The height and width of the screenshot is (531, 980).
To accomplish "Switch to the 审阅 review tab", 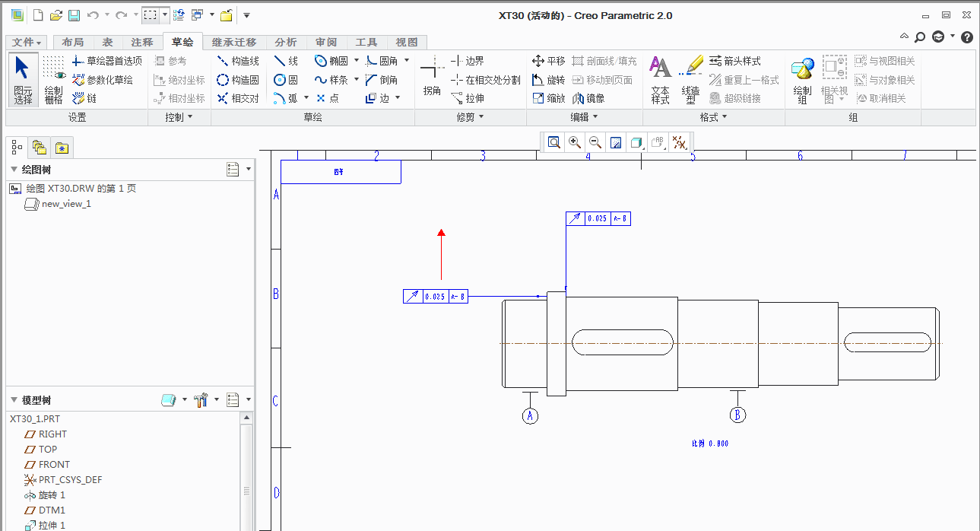I will coord(326,43).
